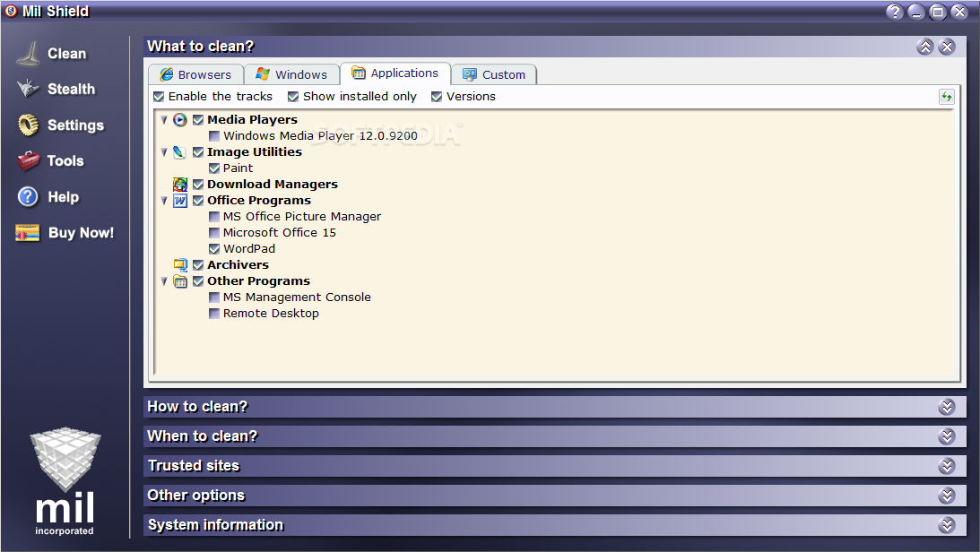Open the Help section label
Viewport: 980px width, 552px height.
[x=64, y=197]
